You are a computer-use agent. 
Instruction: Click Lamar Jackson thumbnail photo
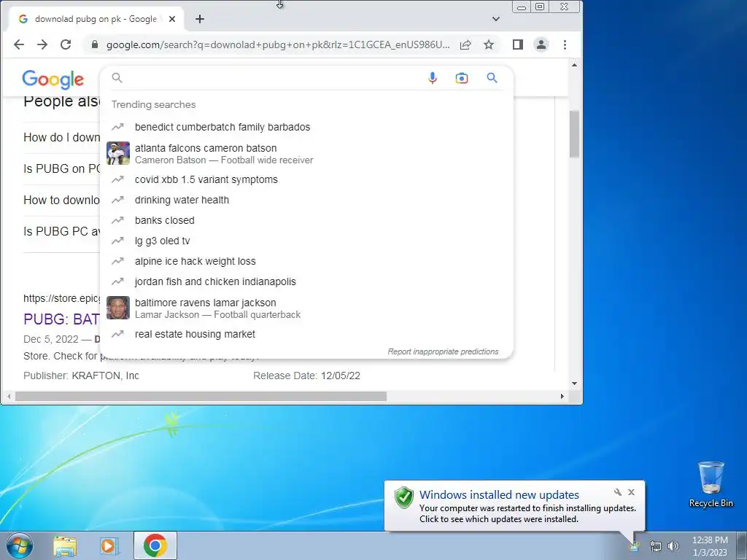tap(118, 308)
